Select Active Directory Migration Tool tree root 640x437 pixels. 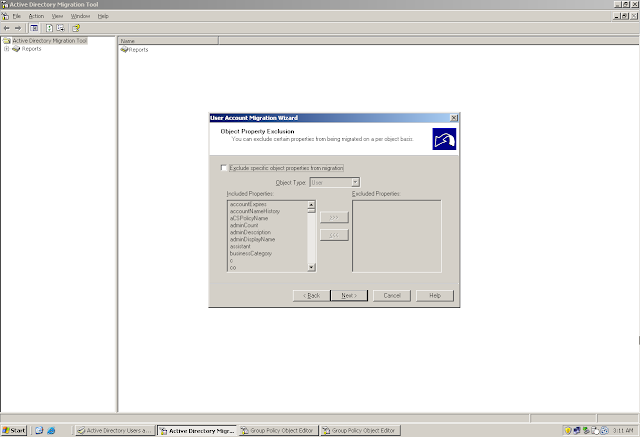click(x=50, y=41)
